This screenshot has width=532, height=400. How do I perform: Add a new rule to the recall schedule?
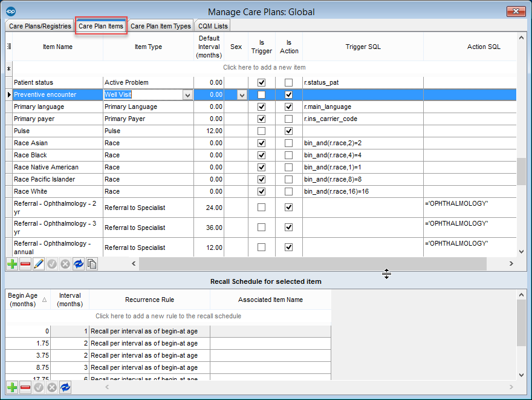click(x=168, y=316)
